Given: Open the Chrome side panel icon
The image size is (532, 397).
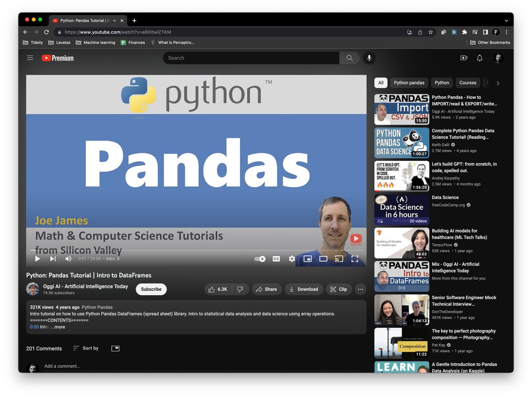Looking at the screenshot, I should [485, 32].
